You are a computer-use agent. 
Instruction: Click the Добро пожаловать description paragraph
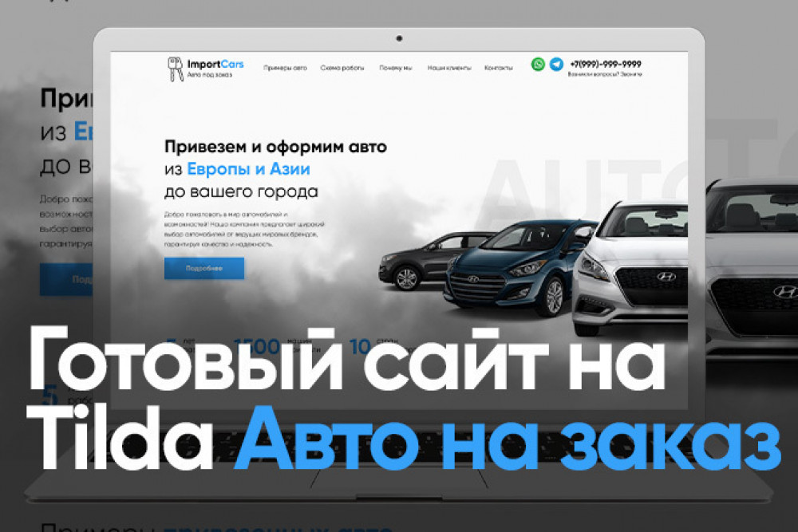[x=244, y=230]
